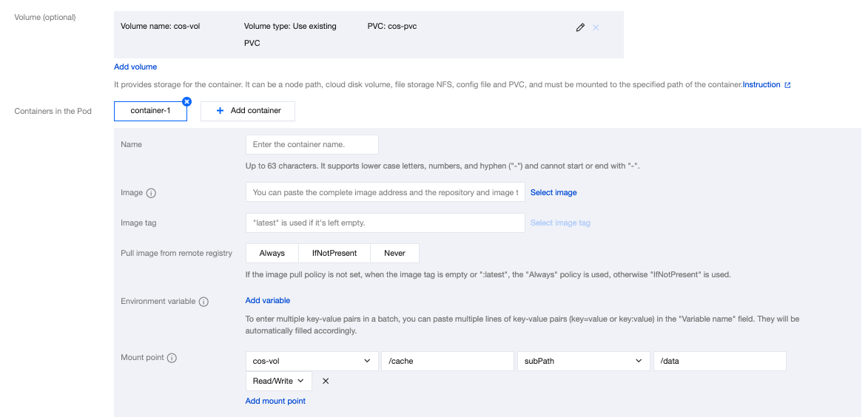Viewport: 868px width, 417px height.
Task: Remove the cos-vol mount point row
Action: point(326,382)
